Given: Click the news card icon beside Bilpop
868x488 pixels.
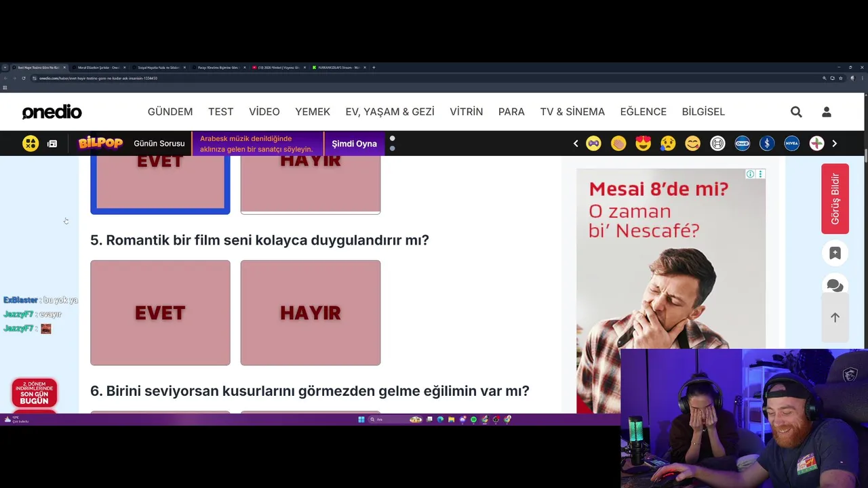Looking at the screenshot, I should pyautogui.click(x=52, y=144).
